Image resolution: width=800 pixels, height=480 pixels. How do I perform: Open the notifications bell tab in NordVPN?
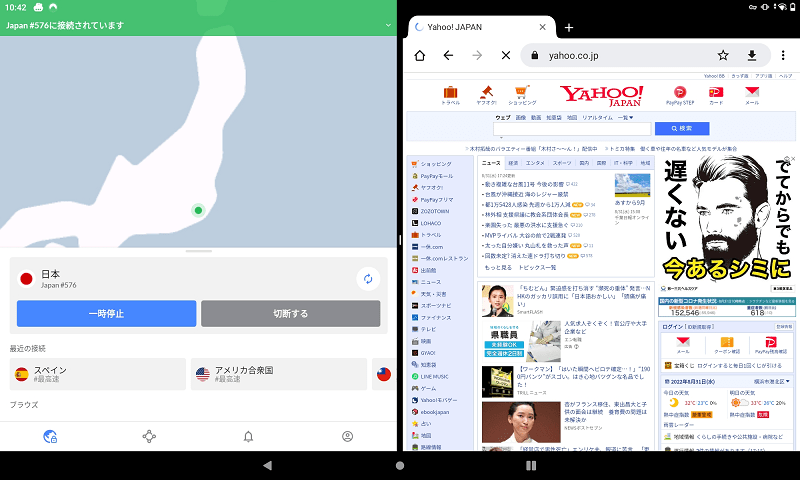click(x=248, y=436)
